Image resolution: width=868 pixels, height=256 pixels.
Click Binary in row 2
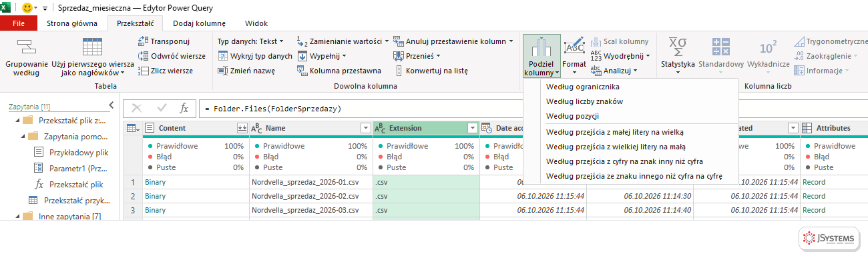(155, 196)
